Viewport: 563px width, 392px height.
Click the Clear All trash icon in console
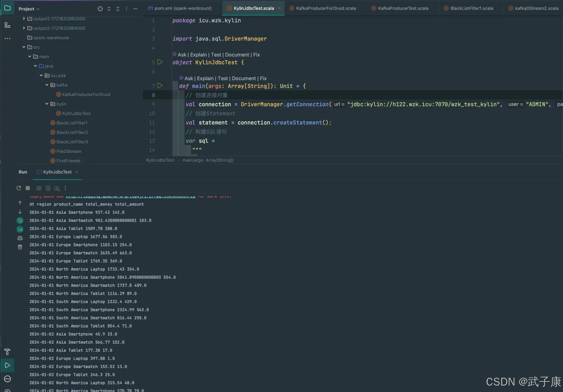tap(20, 247)
